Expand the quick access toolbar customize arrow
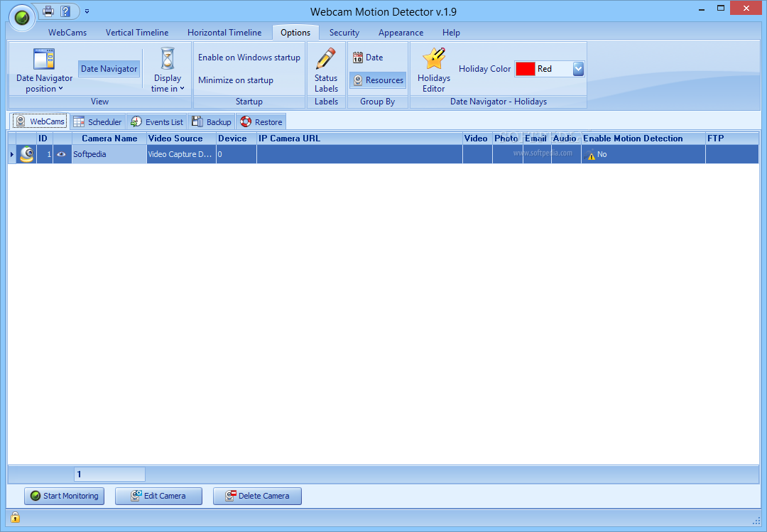The image size is (767, 532). coord(87,11)
